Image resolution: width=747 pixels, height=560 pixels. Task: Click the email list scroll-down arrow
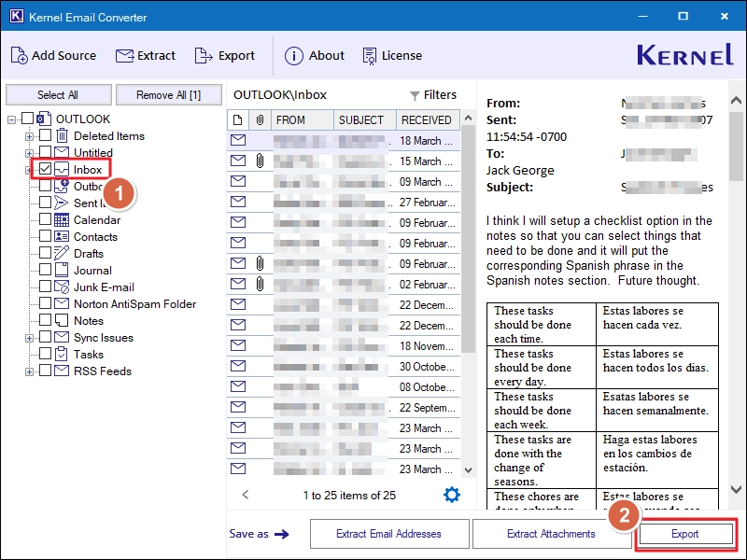coord(469,470)
